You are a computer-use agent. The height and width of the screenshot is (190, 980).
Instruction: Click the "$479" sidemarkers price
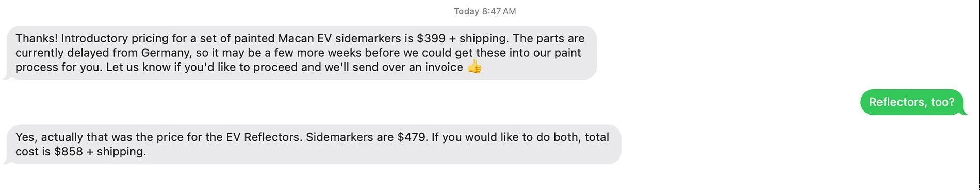[x=413, y=137]
